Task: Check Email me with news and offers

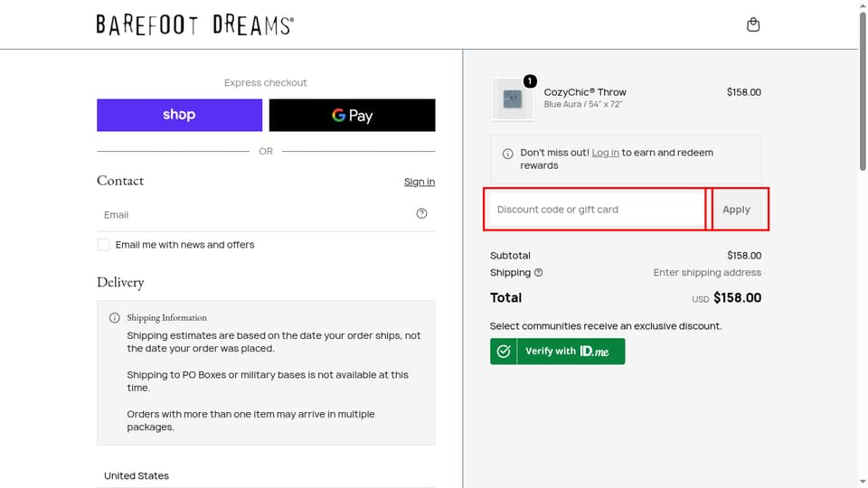Action: pyautogui.click(x=103, y=245)
